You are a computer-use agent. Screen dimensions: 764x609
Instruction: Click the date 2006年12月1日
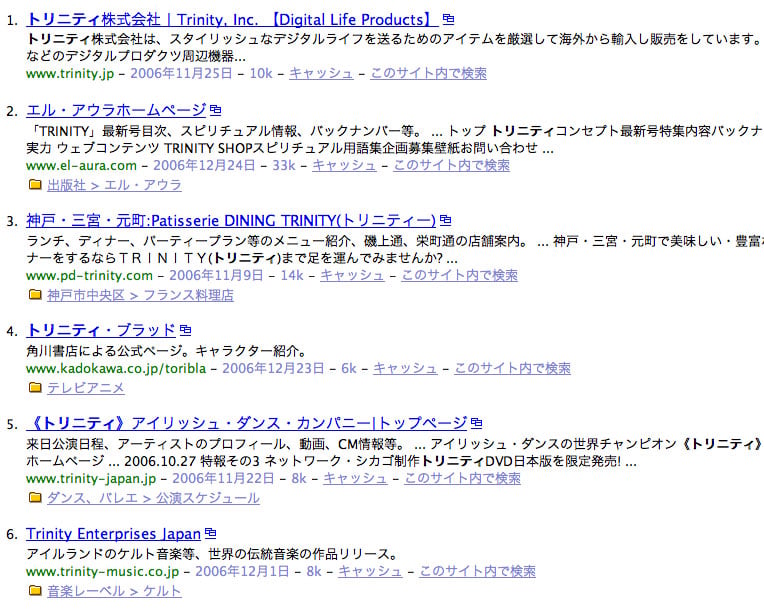242,571
